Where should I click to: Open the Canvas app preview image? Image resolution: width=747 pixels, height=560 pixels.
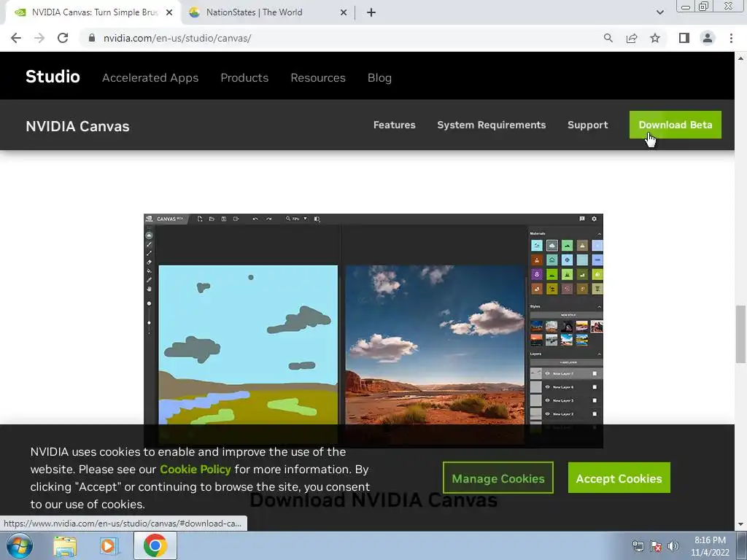373,330
